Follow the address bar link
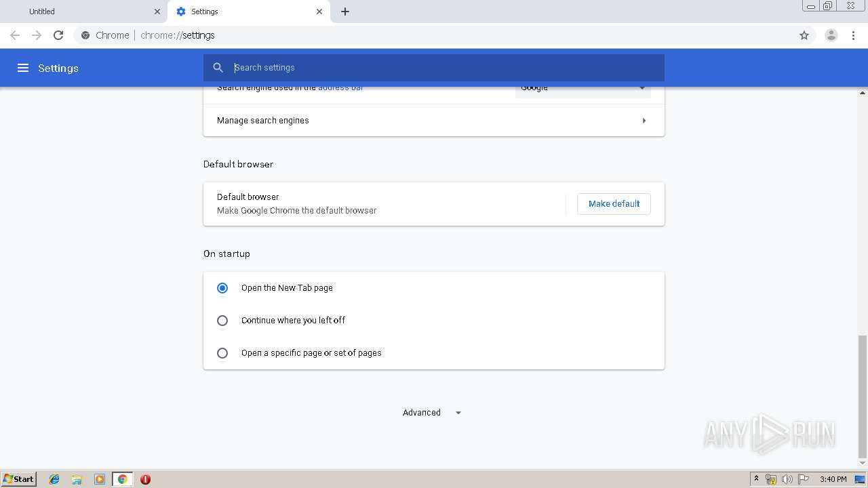The height and width of the screenshot is (488, 868). coord(340,89)
